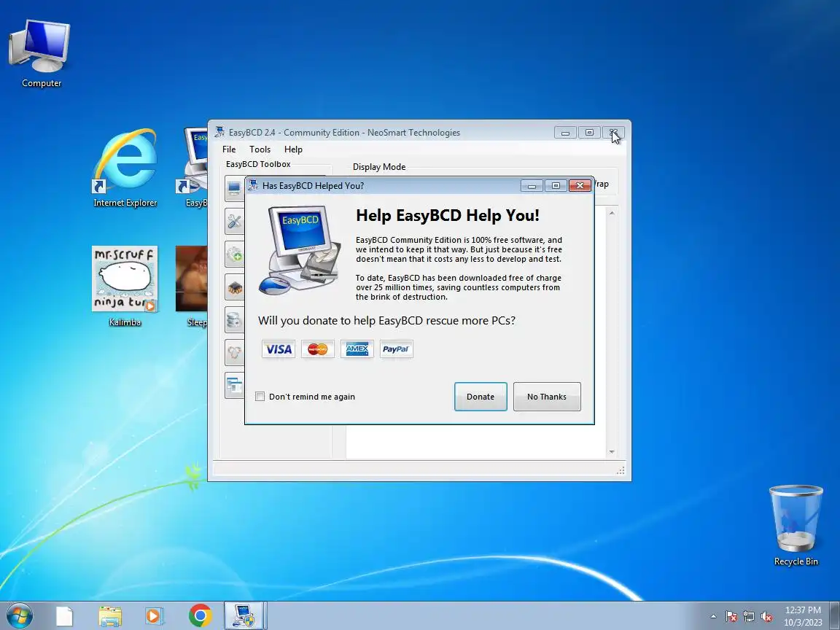The image size is (840, 630).
Task: Click scroll down arrow in EasyBCD text pane
Action: click(x=612, y=452)
